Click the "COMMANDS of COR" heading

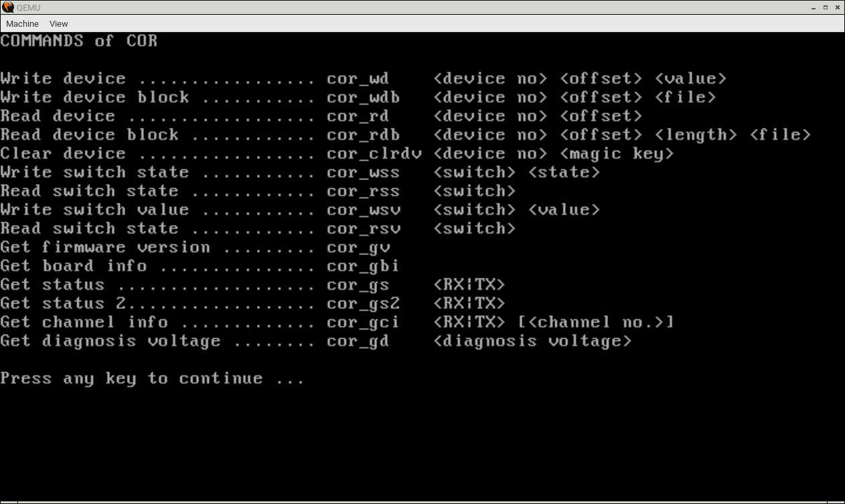tap(79, 41)
